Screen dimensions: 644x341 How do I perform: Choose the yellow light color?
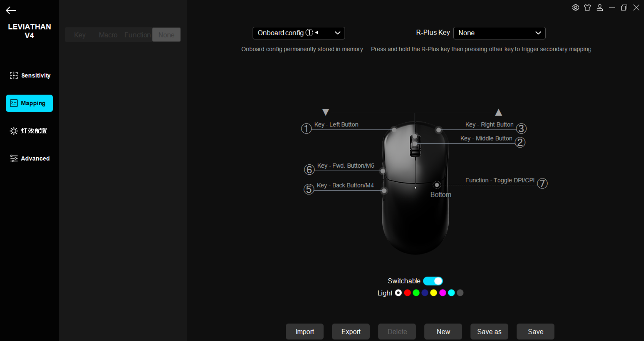pos(433,293)
